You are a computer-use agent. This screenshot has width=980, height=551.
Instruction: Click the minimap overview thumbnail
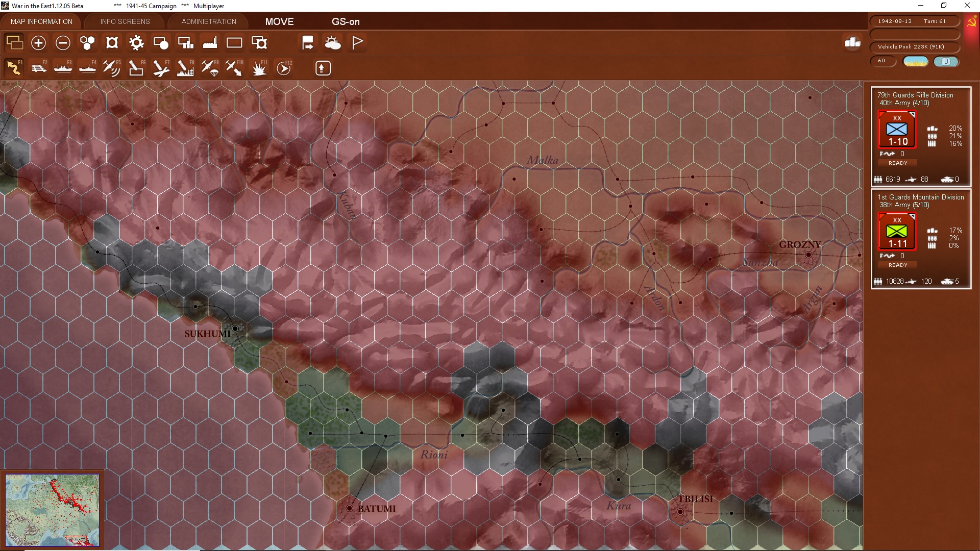[x=53, y=510]
